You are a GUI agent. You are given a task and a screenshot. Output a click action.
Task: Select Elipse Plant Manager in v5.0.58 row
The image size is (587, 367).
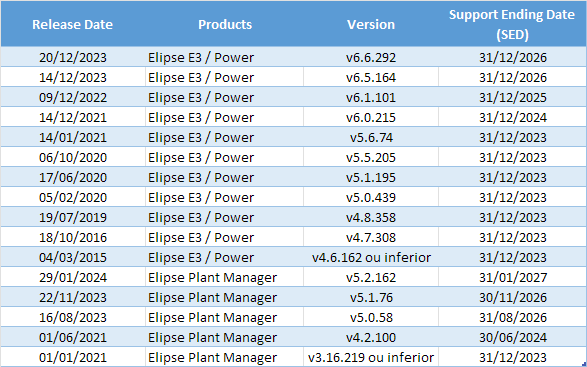(212, 317)
